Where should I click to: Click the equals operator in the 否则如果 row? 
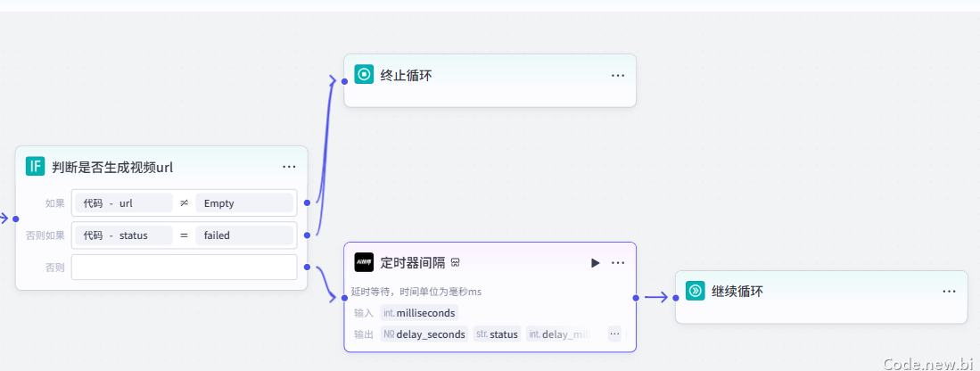184,235
